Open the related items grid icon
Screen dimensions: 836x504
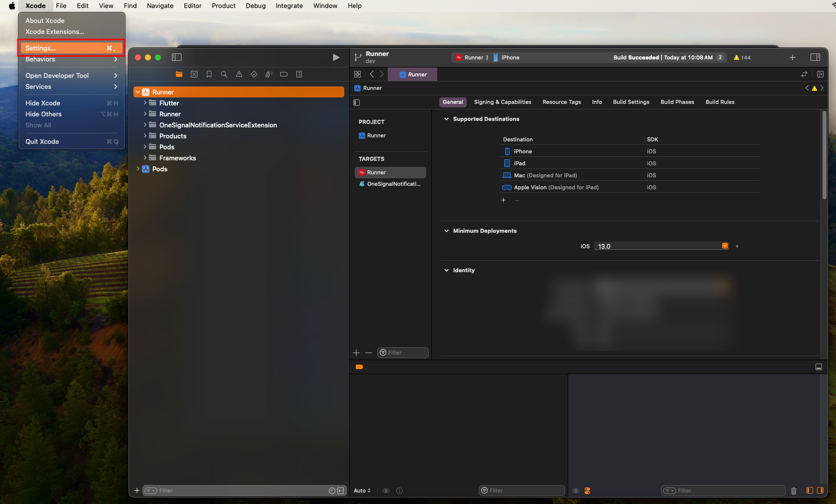click(x=357, y=74)
